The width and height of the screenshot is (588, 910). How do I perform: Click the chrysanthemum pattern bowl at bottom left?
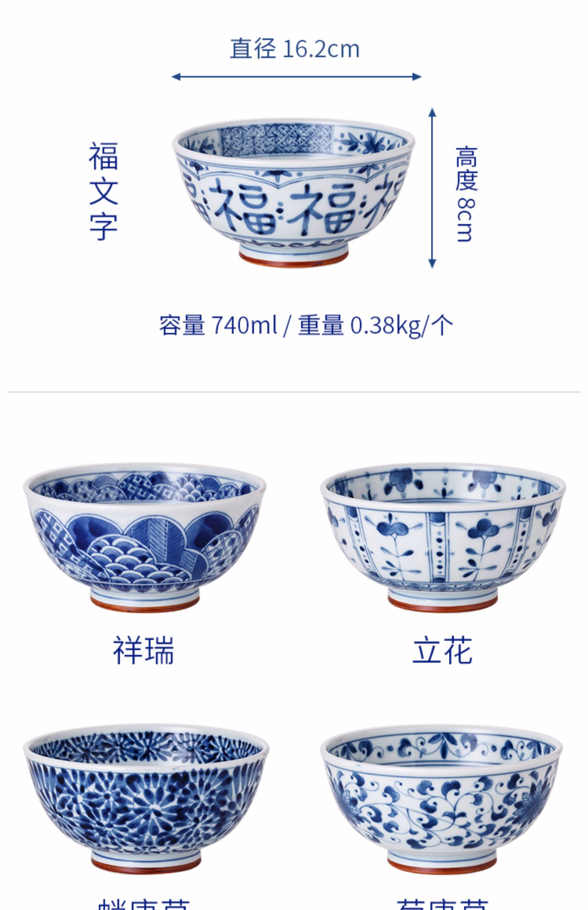(145, 798)
